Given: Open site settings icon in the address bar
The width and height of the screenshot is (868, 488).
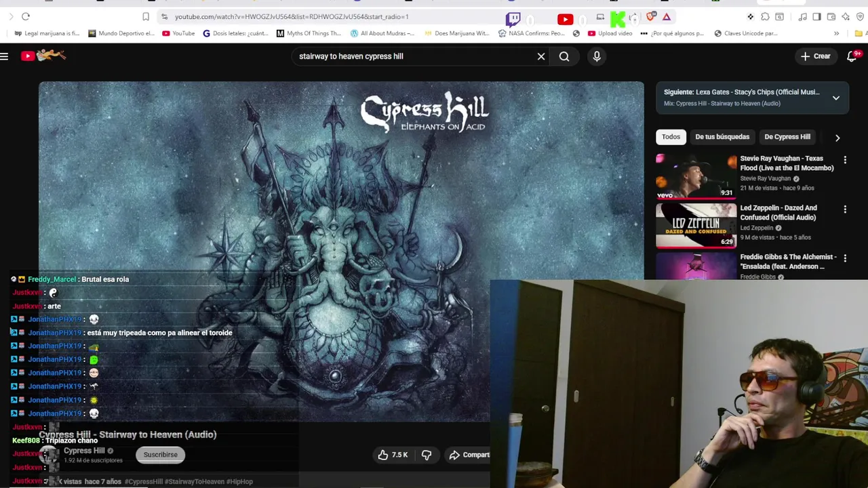Looking at the screenshot, I should (164, 16).
